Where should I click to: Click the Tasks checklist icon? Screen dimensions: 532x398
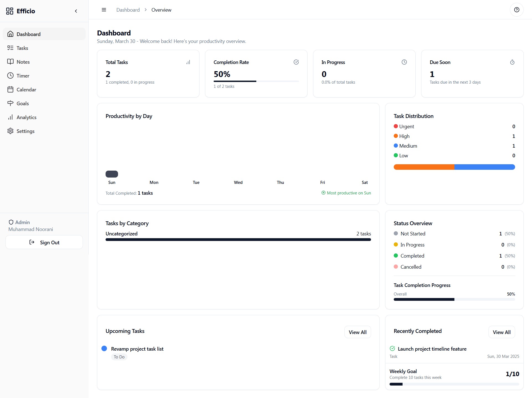(10, 48)
